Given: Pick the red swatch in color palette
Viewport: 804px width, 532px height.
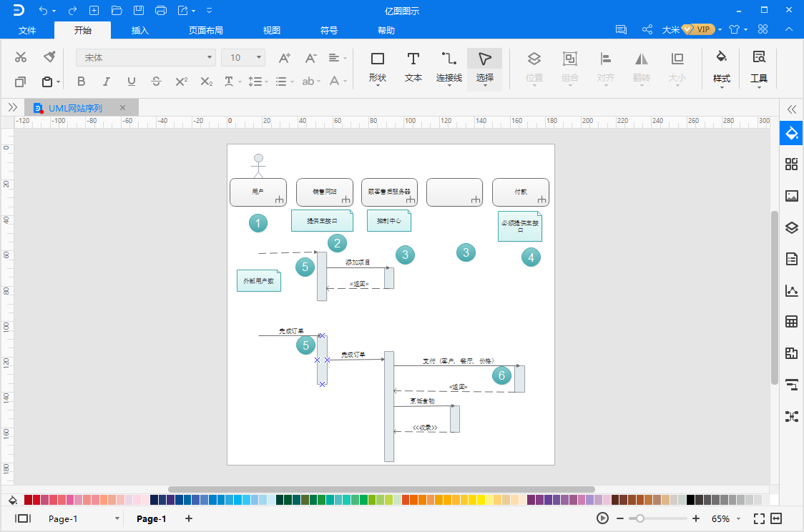Looking at the screenshot, I should click(36, 500).
